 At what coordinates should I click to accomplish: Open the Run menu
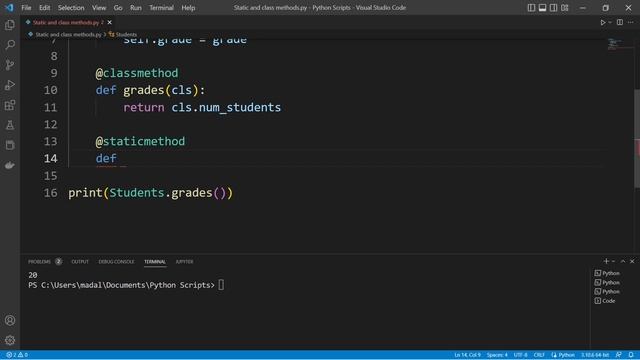tap(136, 8)
